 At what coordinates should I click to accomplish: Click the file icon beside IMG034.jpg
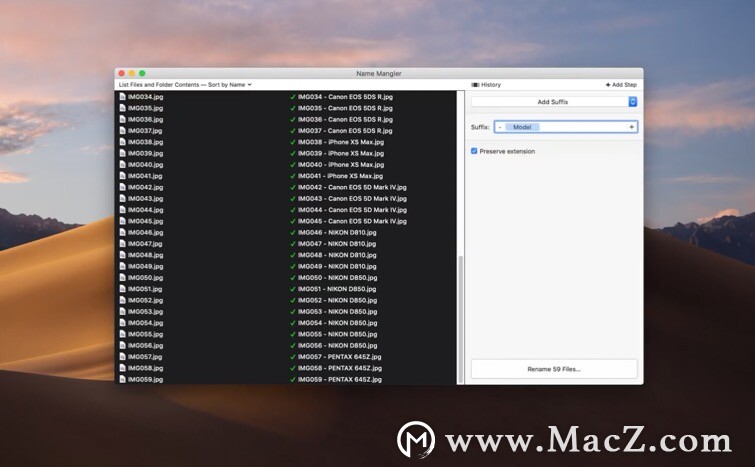point(122,97)
